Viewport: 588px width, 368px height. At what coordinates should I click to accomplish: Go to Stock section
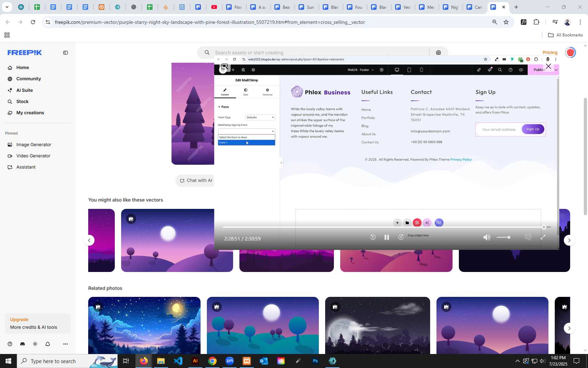(22, 101)
